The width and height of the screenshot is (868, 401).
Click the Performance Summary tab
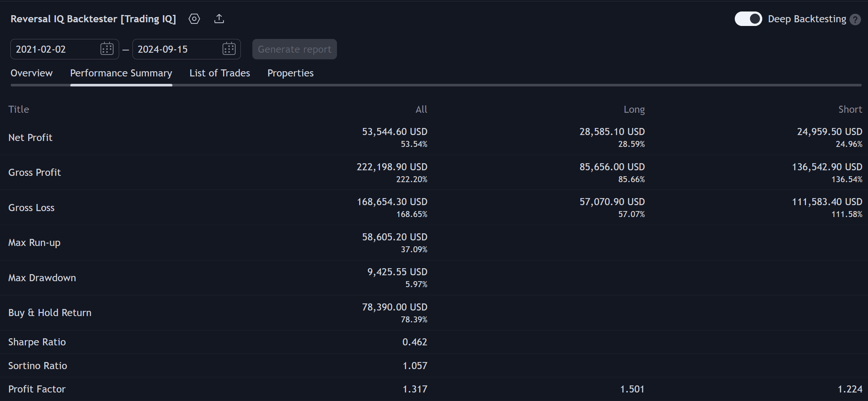coord(121,73)
